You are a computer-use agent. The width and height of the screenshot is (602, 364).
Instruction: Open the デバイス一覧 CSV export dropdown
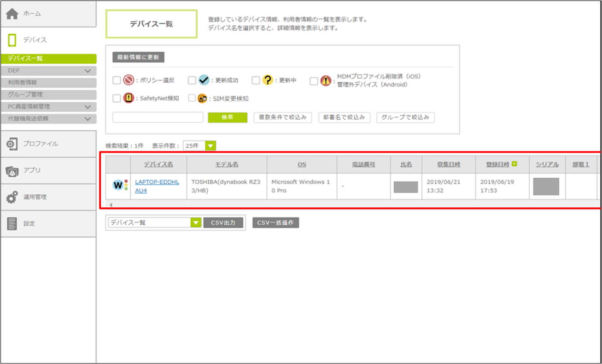tap(196, 223)
